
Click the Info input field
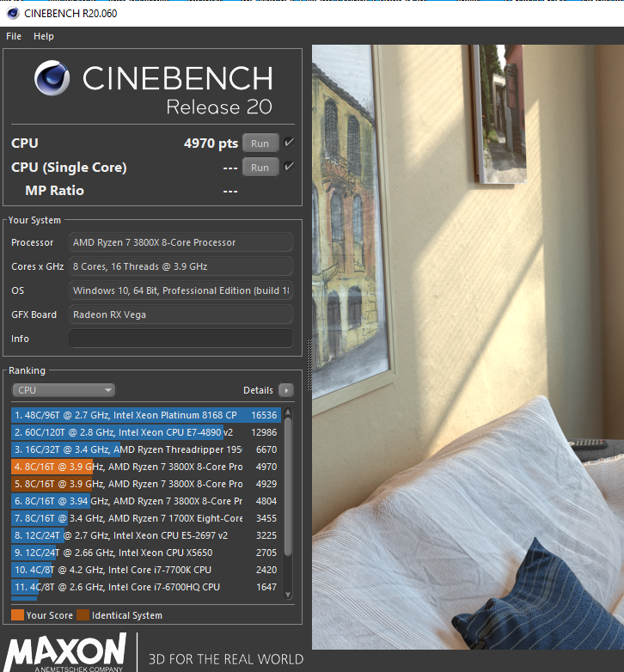tap(180, 339)
